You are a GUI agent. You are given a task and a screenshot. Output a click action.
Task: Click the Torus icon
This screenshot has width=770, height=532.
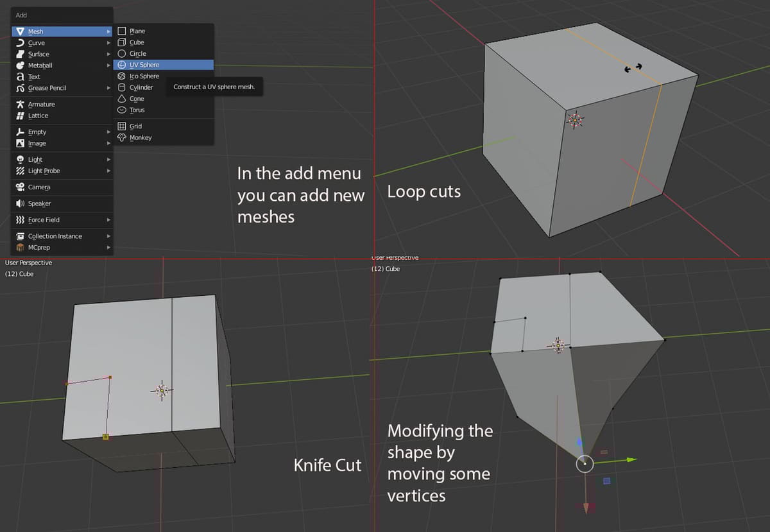[122, 110]
